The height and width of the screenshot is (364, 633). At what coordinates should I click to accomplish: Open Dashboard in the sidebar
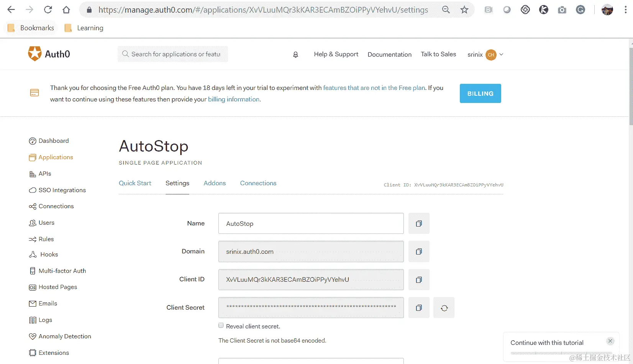pyautogui.click(x=49, y=141)
